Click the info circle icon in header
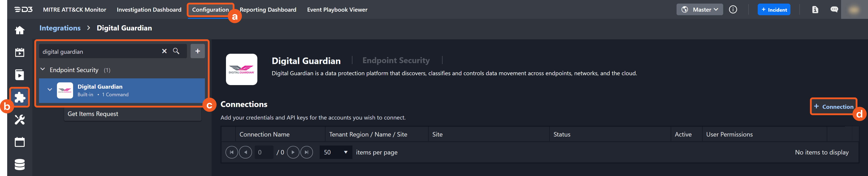868x176 pixels. pyautogui.click(x=733, y=9)
